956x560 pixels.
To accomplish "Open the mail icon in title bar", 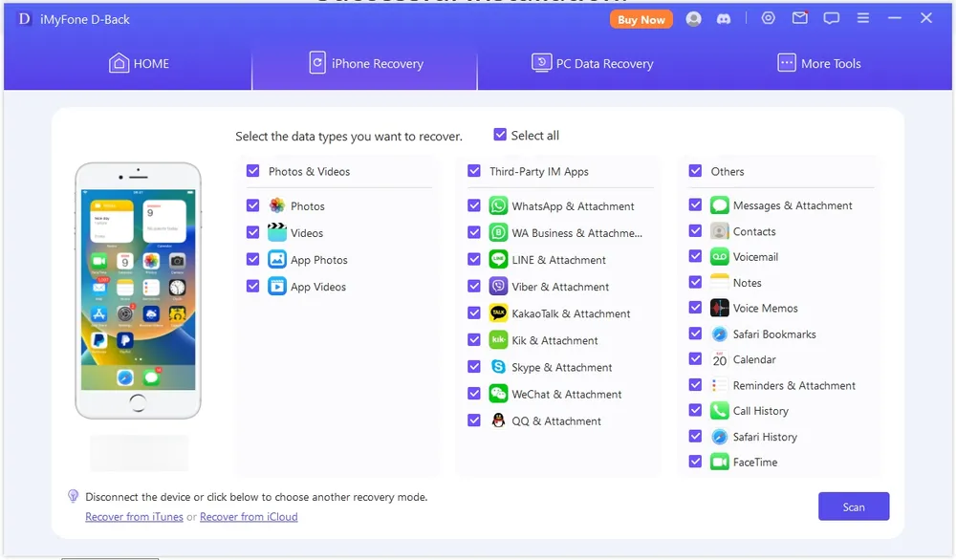I will 800,17.
